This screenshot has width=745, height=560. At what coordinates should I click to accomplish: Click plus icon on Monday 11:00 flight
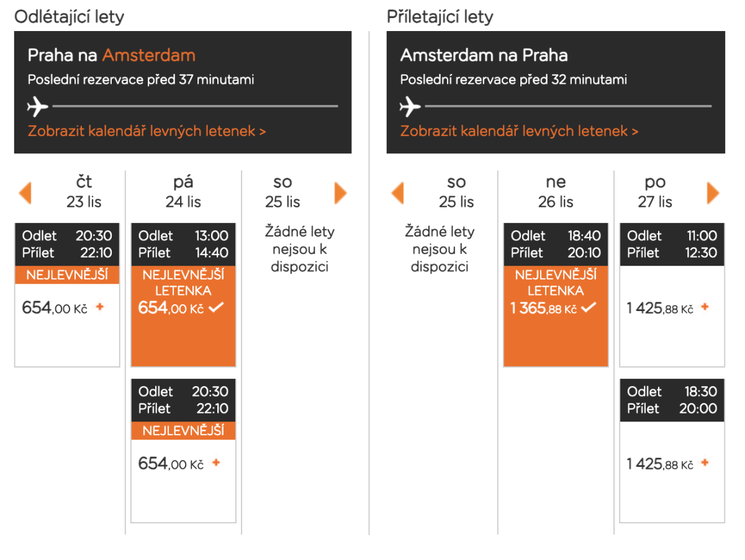[x=705, y=307]
